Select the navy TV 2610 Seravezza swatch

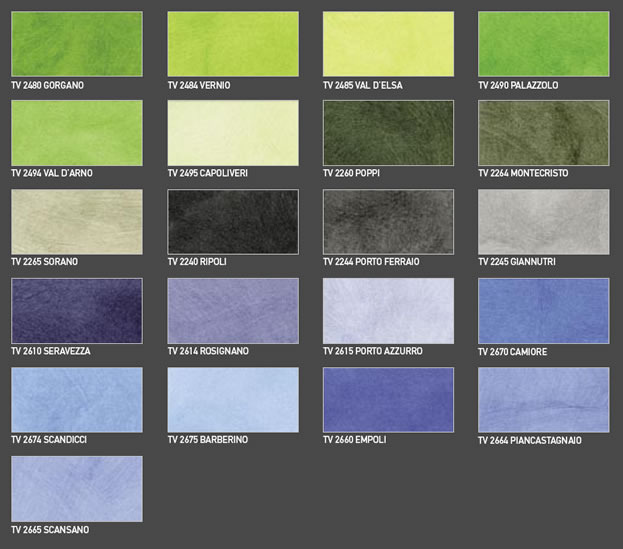[x=77, y=311]
